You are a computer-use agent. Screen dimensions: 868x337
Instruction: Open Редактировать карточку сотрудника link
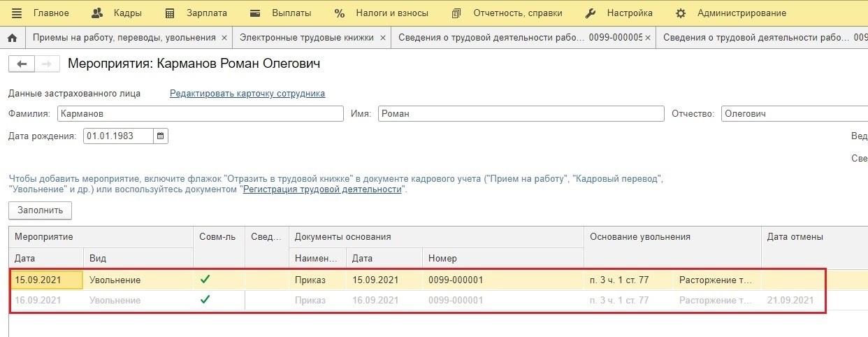tap(247, 94)
